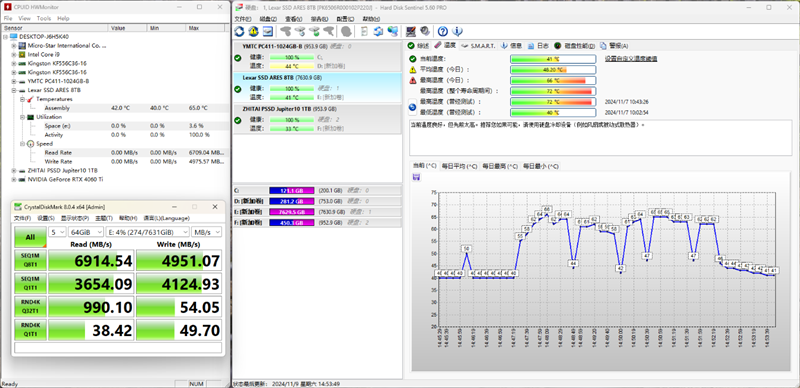Collapse the Speed sub-node
800x388 pixels.
pos(22,143)
